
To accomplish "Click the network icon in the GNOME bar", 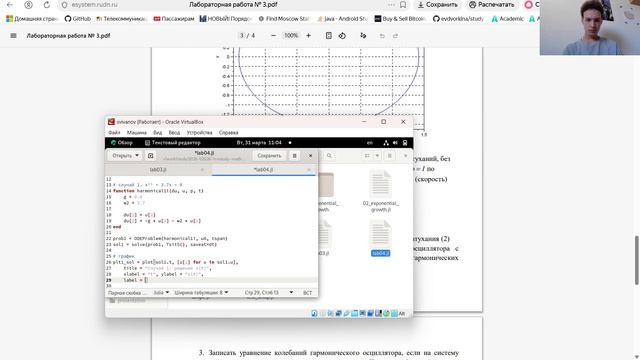I will point(386,143).
